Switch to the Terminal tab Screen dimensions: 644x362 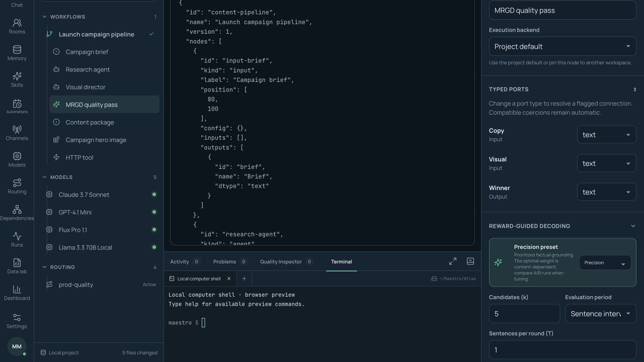tap(342, 261)
